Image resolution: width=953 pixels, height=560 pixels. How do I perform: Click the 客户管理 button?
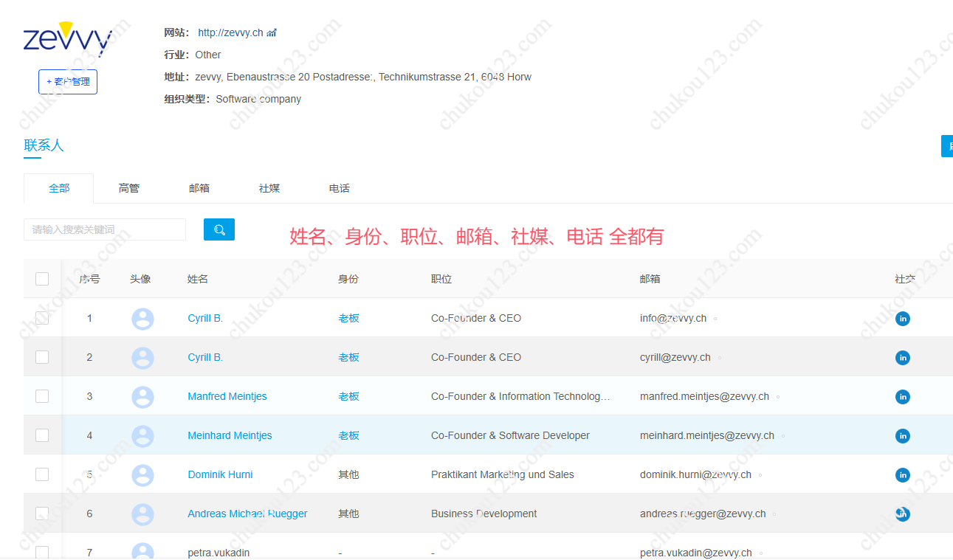(68, 82)
